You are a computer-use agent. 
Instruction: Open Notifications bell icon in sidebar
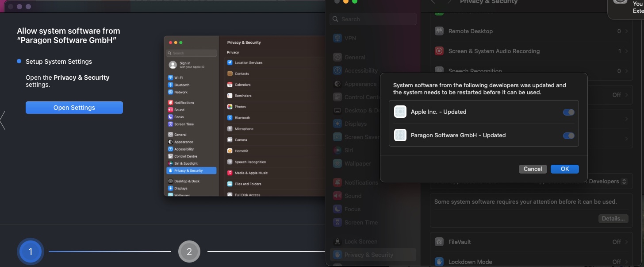tap(337, 182)
